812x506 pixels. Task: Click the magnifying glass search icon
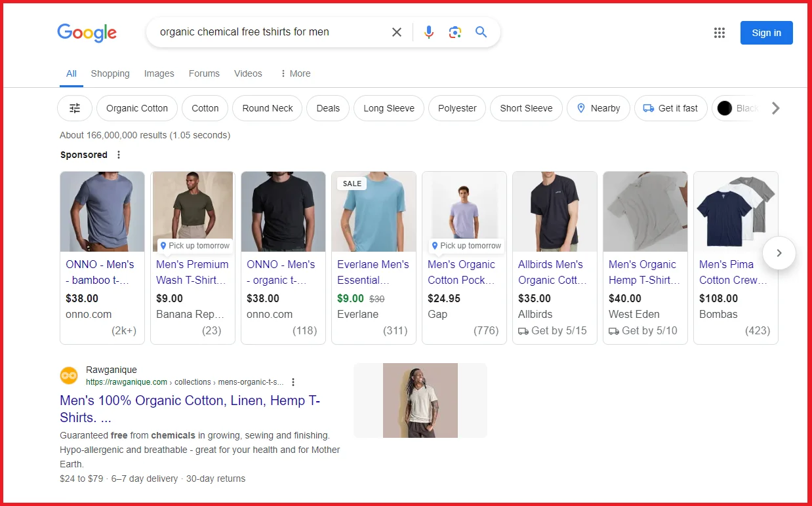(481, 32)
